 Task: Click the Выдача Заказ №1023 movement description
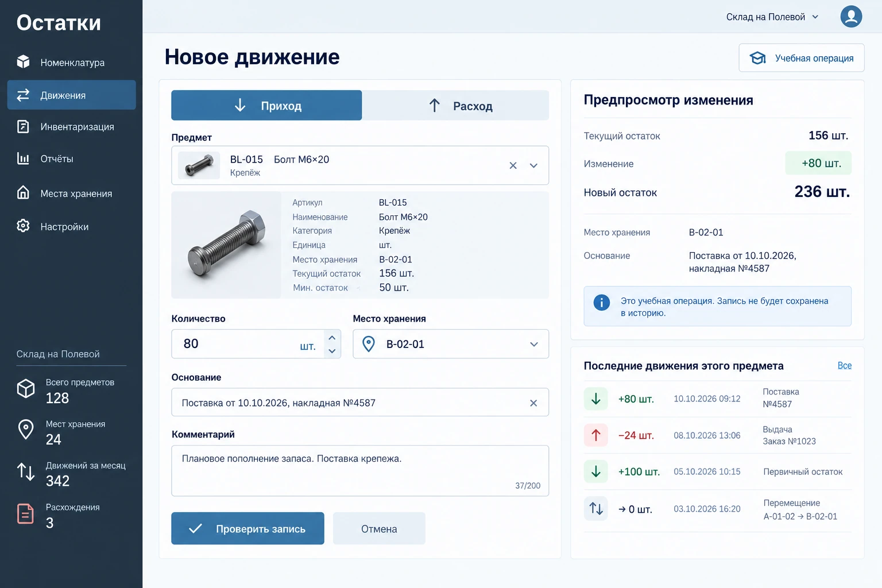point(789,435)
